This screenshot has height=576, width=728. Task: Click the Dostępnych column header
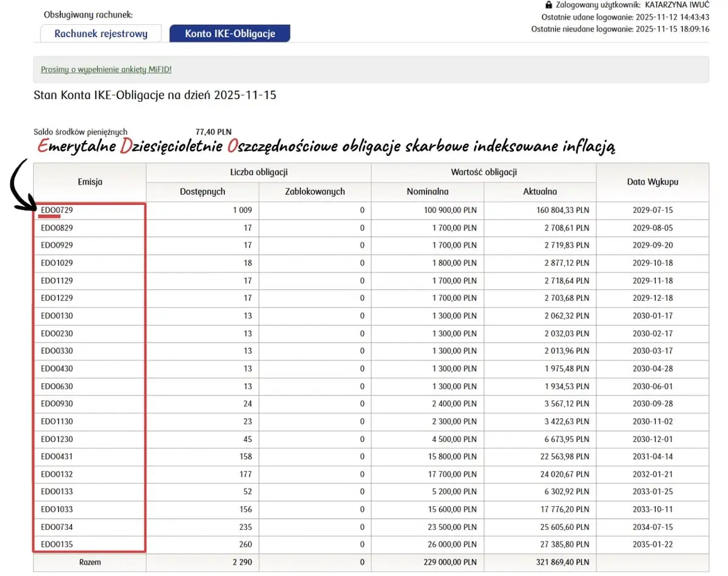[x=203, y=192]
